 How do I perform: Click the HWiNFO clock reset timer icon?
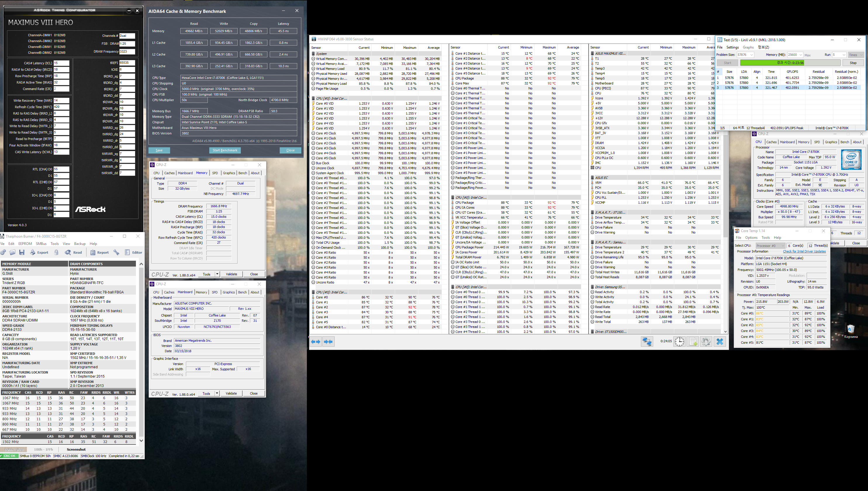tap(679, 342)
